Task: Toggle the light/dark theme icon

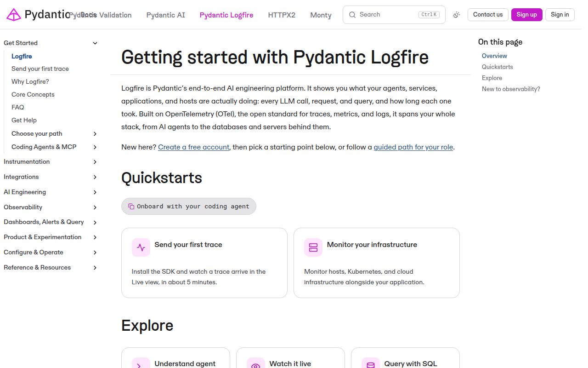Action: (x=457, y=15)
